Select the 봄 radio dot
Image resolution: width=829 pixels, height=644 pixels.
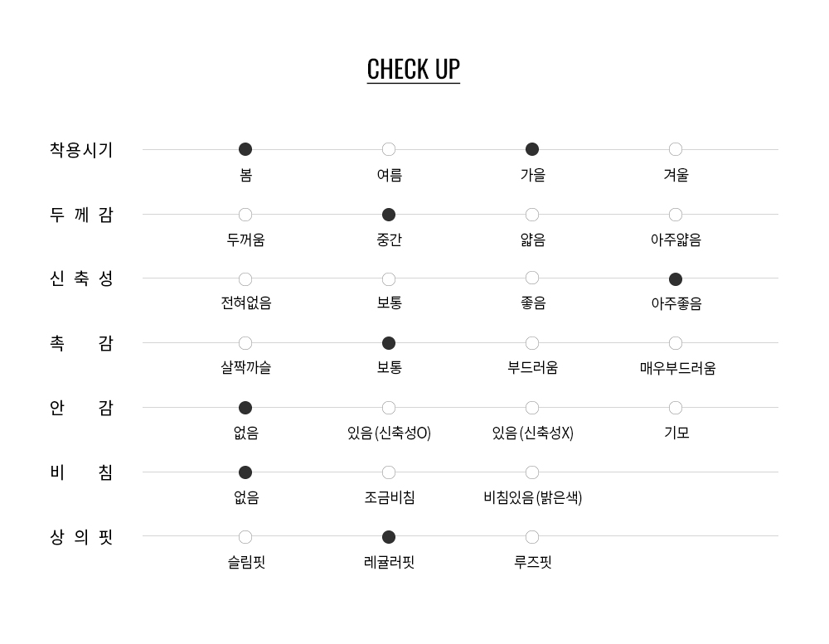tap(245, 149)
